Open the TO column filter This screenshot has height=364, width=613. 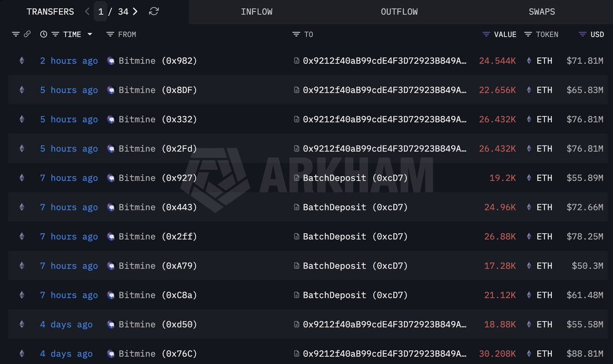point(295,34)
